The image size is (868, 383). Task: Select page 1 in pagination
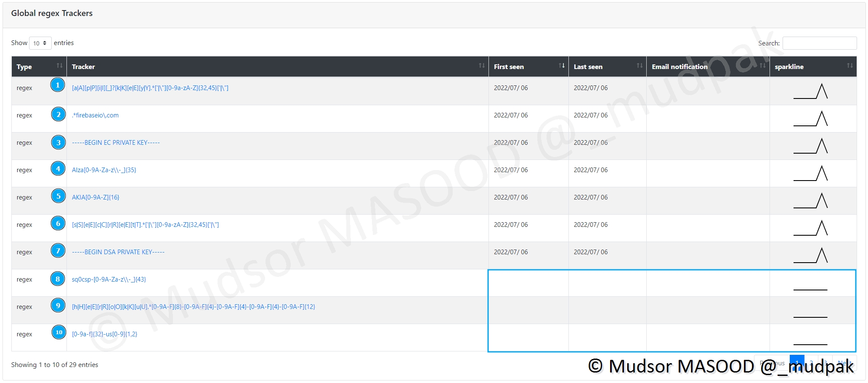(x=797, y=362)
